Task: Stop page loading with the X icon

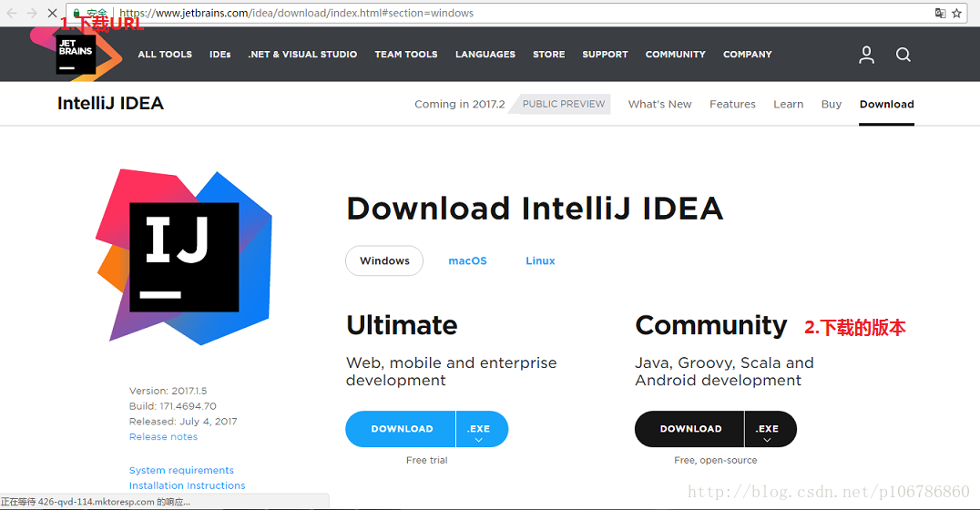Action: click(53, 13)
